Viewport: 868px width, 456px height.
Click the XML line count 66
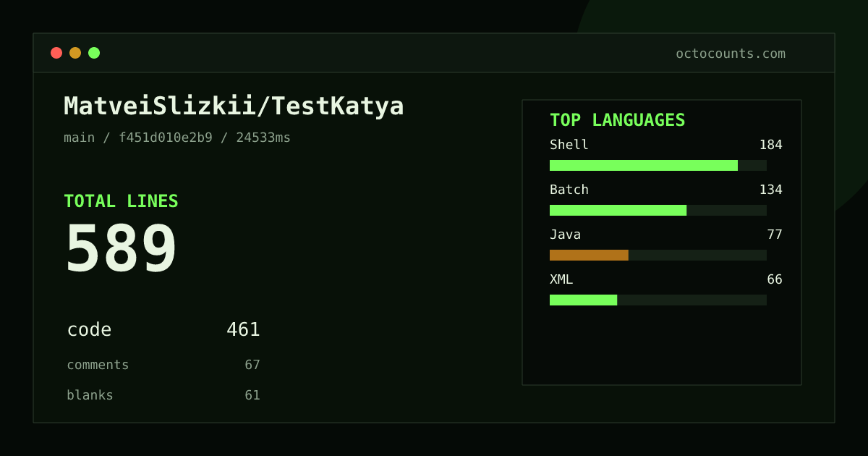pos(775,279)
